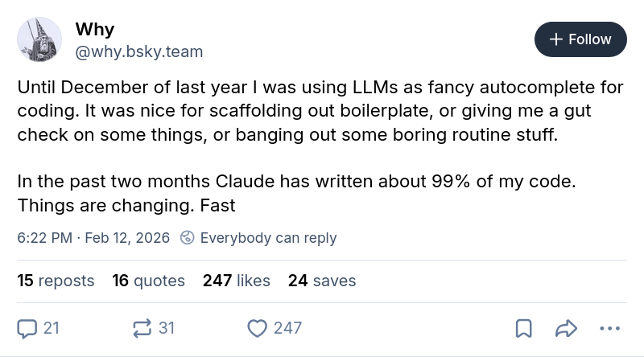Click the 6:22 PM Feb 12, 2026 timestamp
This screenshot has width=644, height=357.
click(93, 238)
